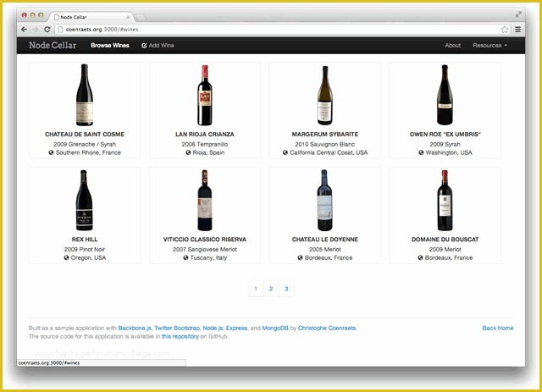Click globe icon under Chateau Le Doyenne
The image size is (542, 392).
click(x=300, y=257)
